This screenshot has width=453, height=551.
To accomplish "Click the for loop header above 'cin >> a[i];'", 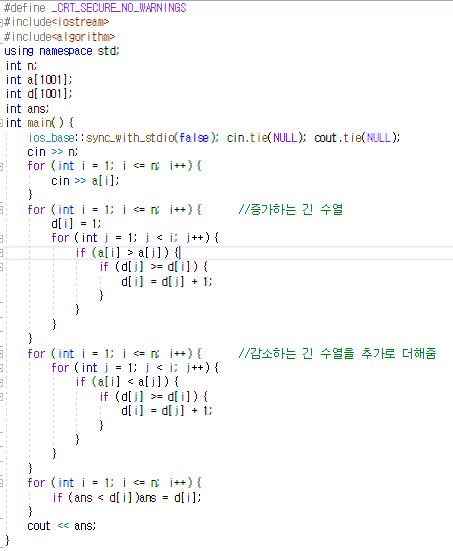I will pyautogui.click(x=114, y=166).
